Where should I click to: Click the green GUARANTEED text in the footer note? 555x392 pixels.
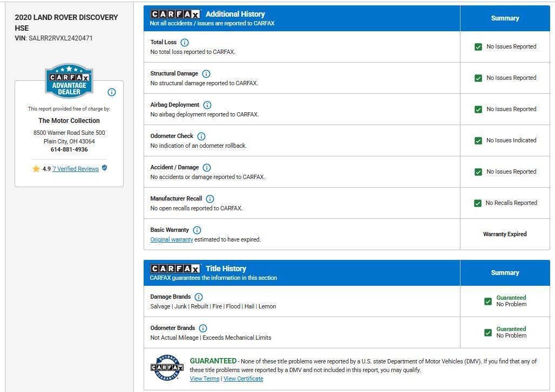(x=213, y=361)
